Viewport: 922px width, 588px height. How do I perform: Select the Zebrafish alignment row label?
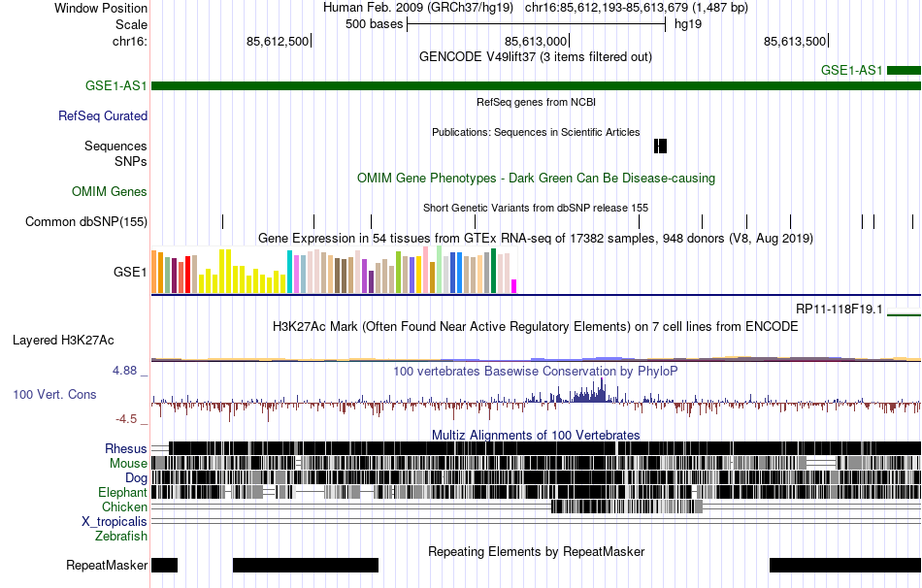(x=121, y=537)
